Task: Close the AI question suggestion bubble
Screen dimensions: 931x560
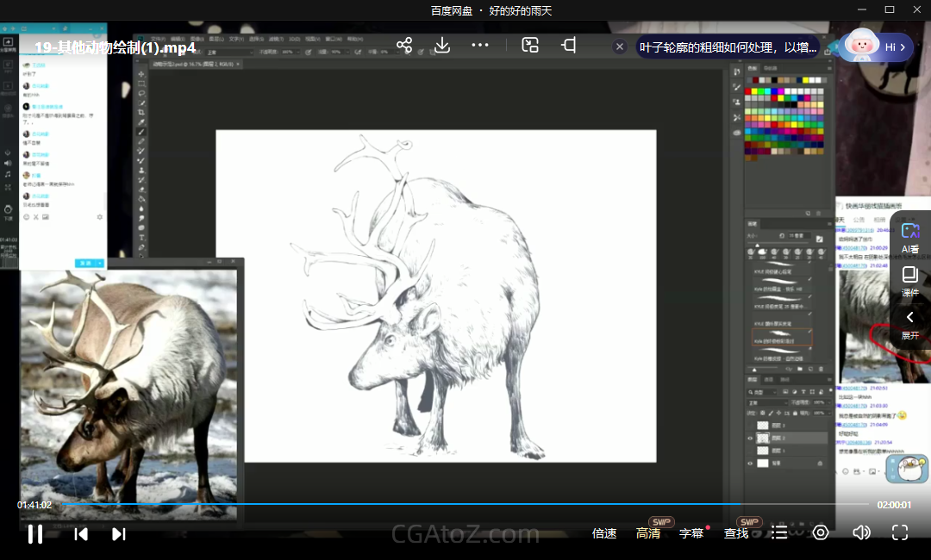Action: [x=620, y=47]
